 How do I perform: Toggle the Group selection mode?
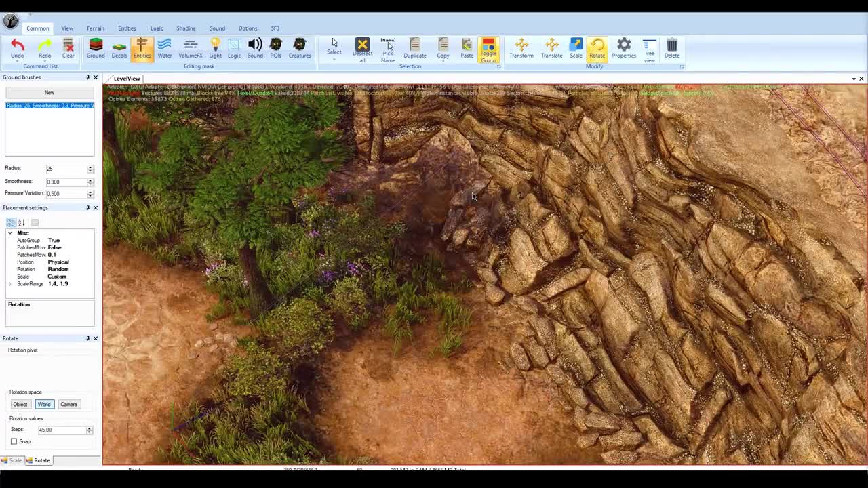click(488, 49)
